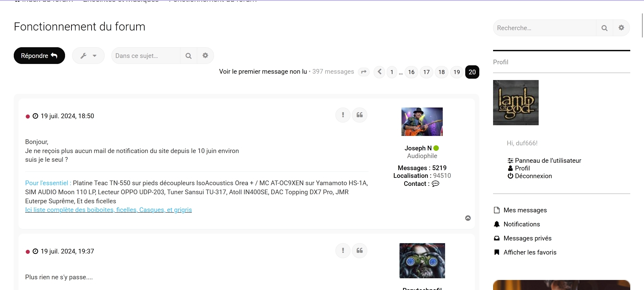
Task: Click the jump-to-page arrow icon
Action: [x=364, y=72]
